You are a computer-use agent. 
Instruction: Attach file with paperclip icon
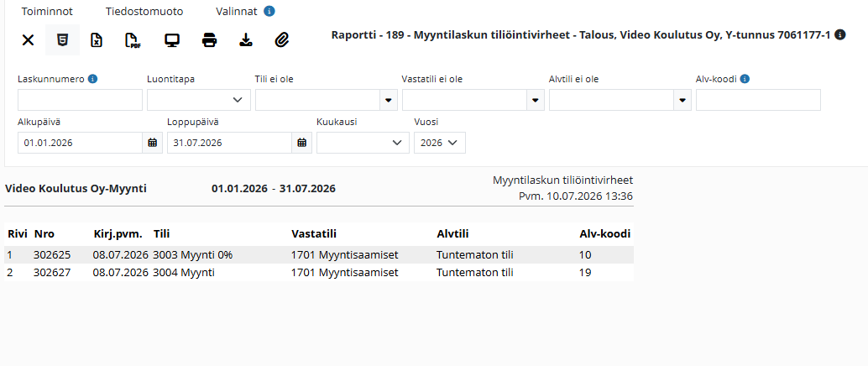pyautogui.click(x=282, y=39)
